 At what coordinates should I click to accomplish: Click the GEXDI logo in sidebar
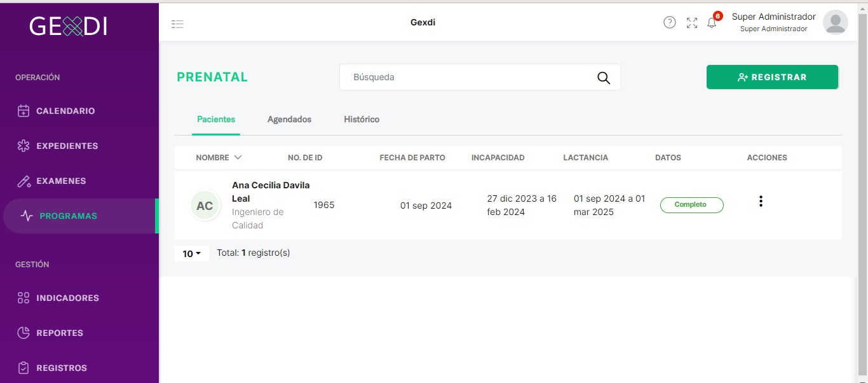point(68,26)
